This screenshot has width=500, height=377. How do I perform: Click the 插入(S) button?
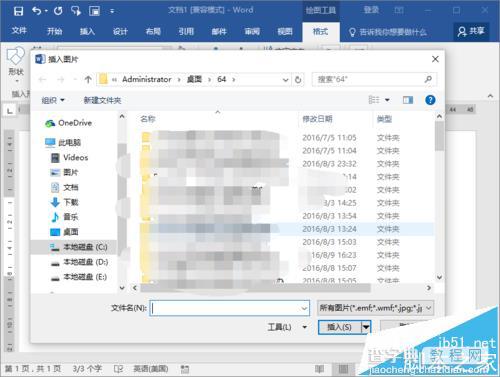tap(340, 327)
